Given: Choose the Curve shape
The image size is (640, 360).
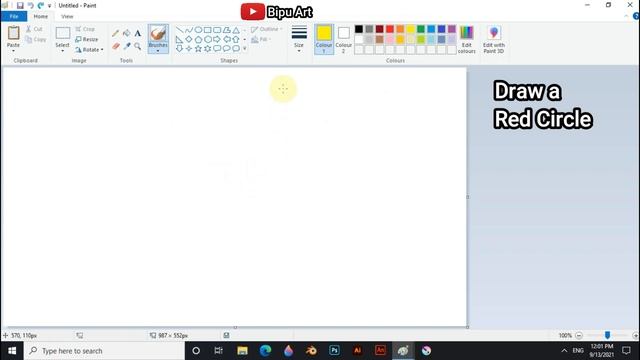Looking at the screenshot, I should pos(189,30).
